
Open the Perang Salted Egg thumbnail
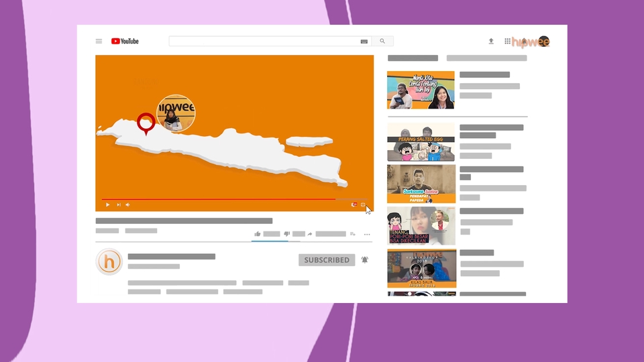pyautogui.click(x=421, y=142)
